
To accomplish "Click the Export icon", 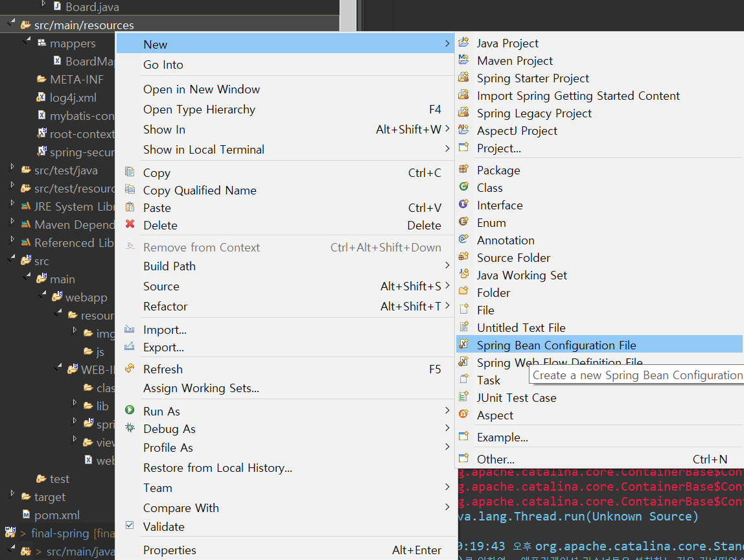I will (x=130, y=347).
